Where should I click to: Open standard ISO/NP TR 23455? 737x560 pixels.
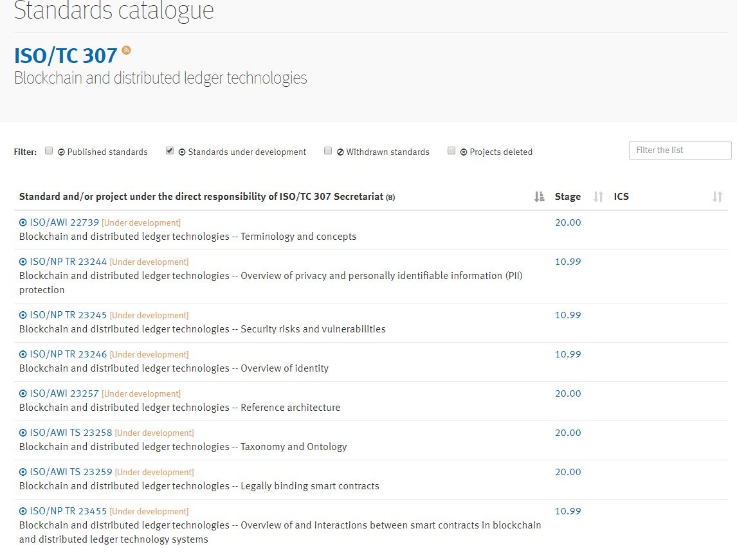point(68,511)
